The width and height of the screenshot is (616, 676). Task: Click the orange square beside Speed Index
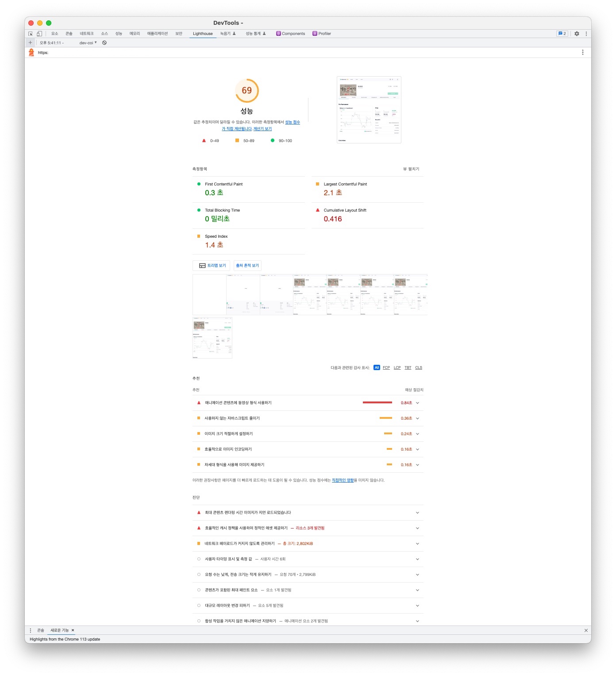tap(199, 236)
